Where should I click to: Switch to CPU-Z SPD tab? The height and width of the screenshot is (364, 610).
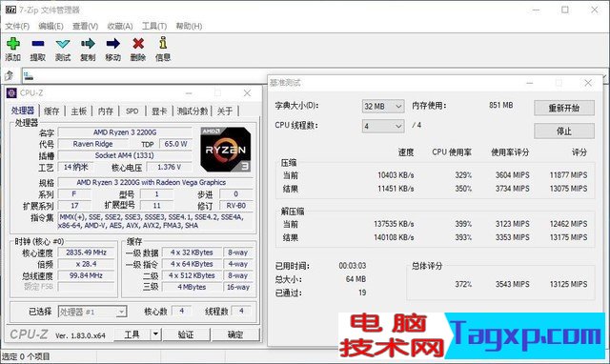tap(132, 111)
